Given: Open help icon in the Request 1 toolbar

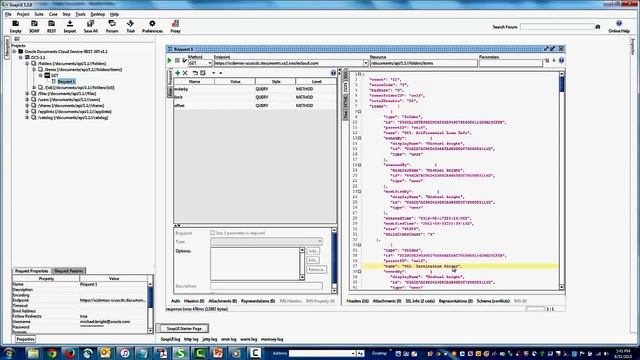Looking at the screenshot, I should pos(562,60).
